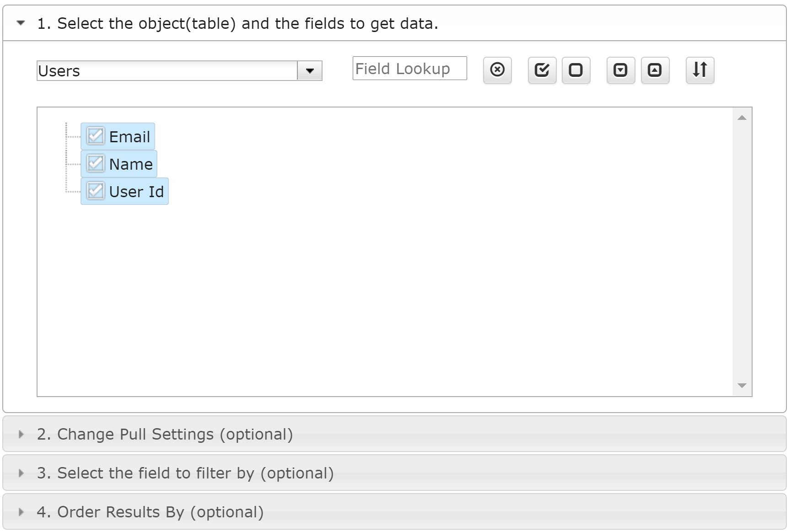This screenshot has height=532, width=791.
Task: Click the collapse all nodes icon
Action: point(655,70)
